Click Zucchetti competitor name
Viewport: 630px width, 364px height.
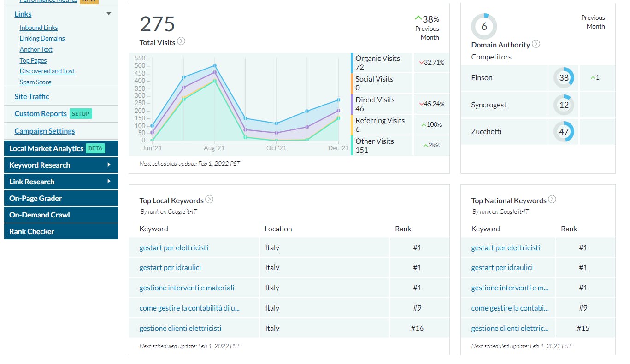pyautogui.click(x=486, y=131)
